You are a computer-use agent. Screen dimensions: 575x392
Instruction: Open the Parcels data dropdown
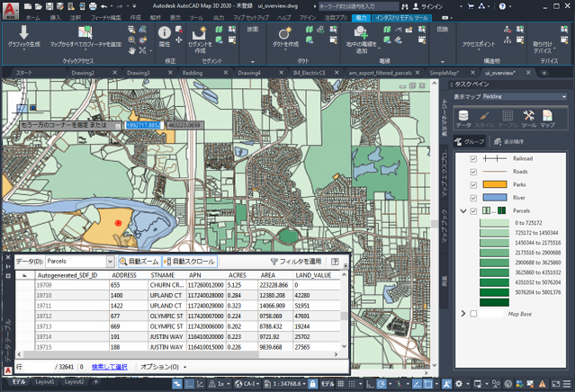coord(111,262)
